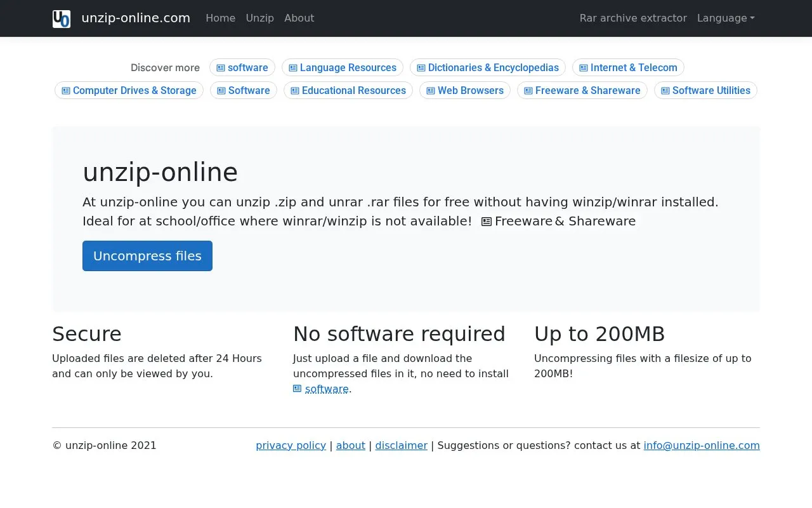Click the Uncompress files button
The image size is (812, 508).
pyautogui.click(x=147, y=256)
